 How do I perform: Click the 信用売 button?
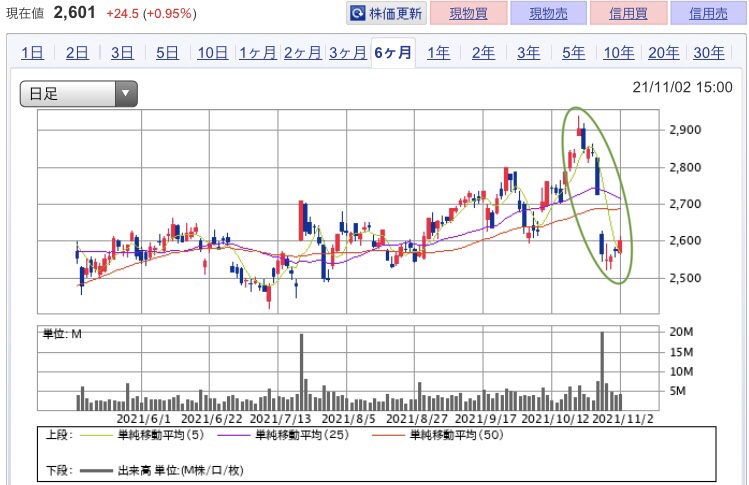point(708,13)
